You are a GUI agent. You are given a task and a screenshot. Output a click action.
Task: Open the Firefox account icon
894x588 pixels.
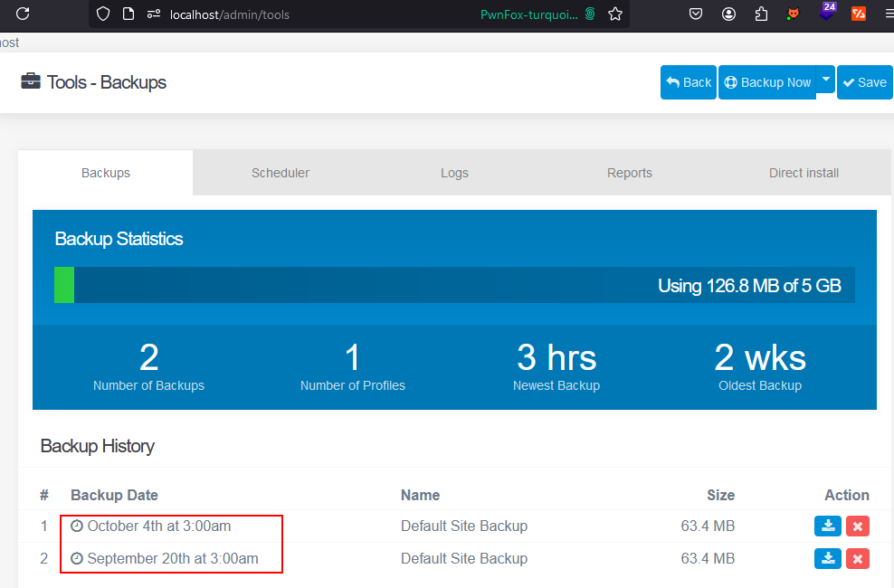click(x=728, y=14)
